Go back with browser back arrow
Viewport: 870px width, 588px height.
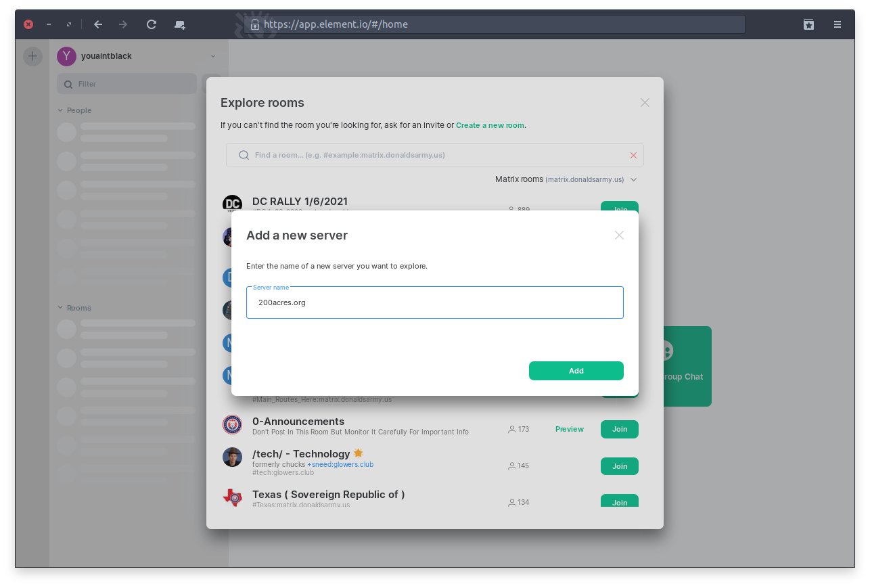click(x=98, y=24)
